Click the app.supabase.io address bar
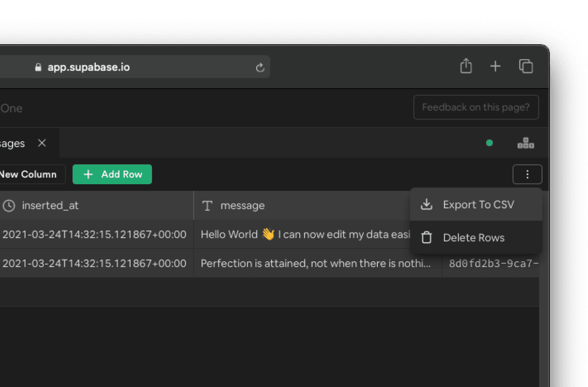588x387 pixels. 89,67
